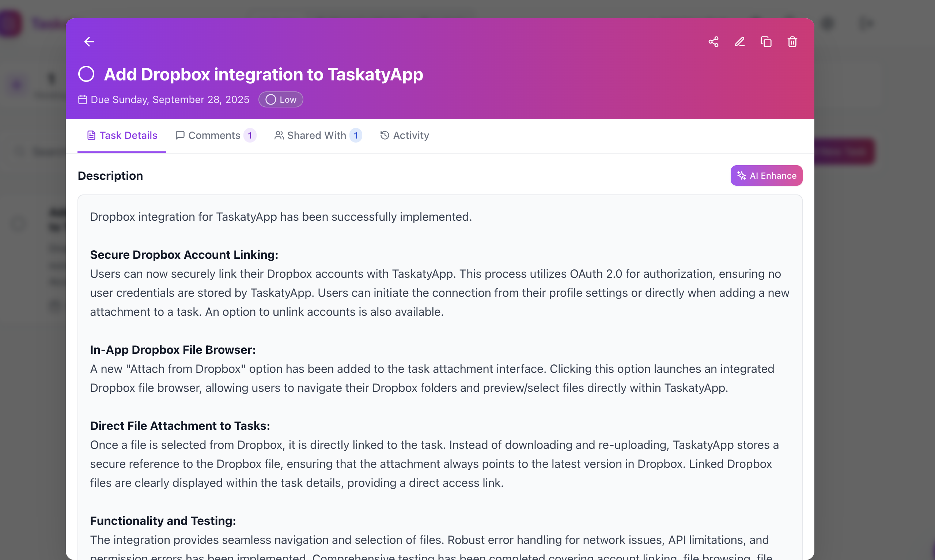Click the Description heading

110,176
